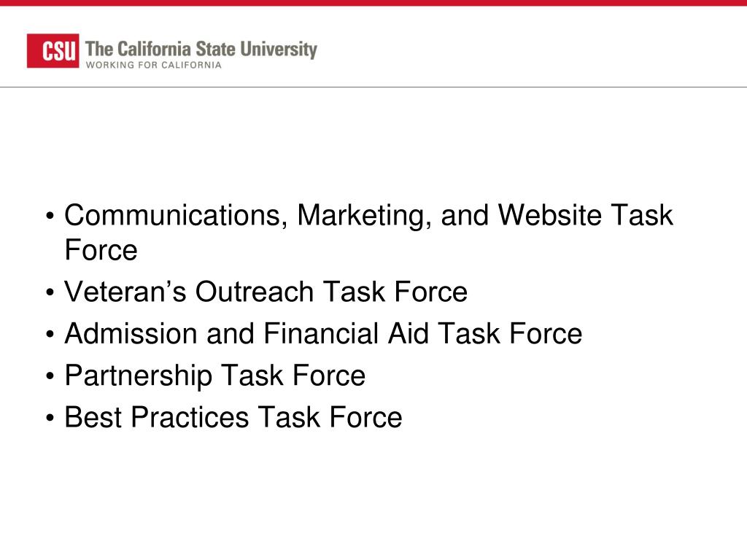Click bullet point before Communications
This screenshot has height=560, width=747.
[x=50, y=216]
